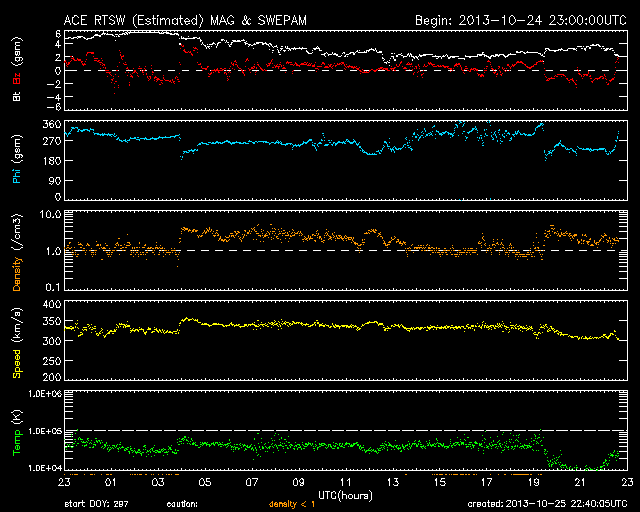Click the 'UTC(hours)' x-axis label

click(x=345, y=496)
